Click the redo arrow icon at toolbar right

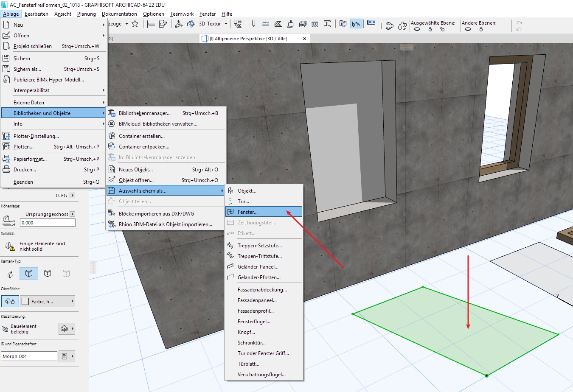(519, 23)
